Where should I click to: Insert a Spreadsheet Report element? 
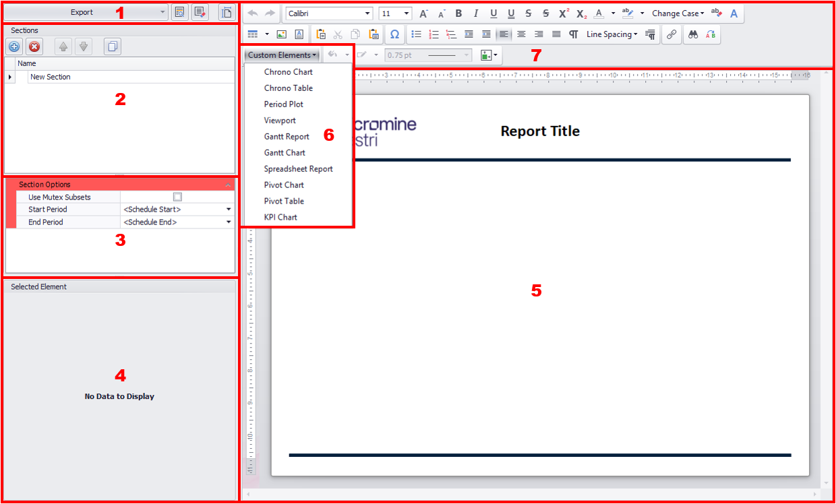pos(298,169)
